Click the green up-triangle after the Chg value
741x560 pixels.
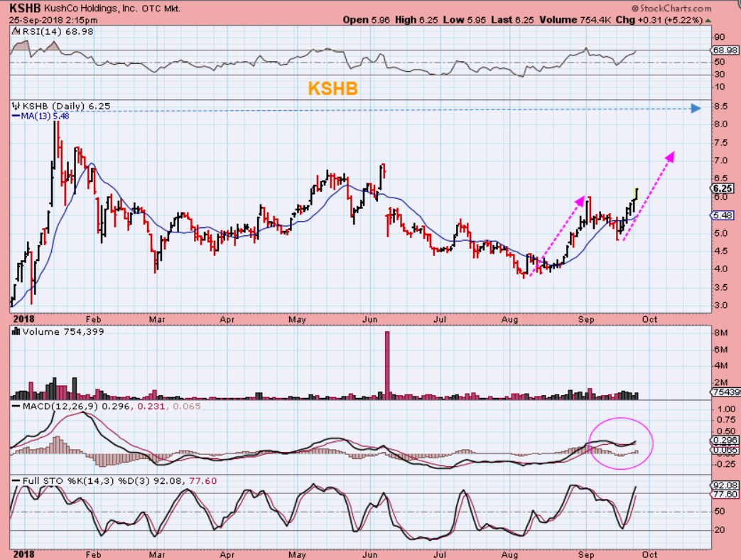708,21
